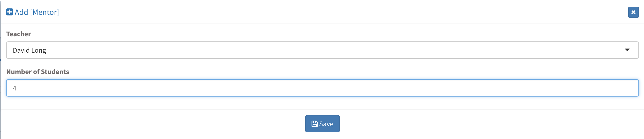Viewport: 644px width, 139px height.
Task: Click the plus icon beside Add [Mentor]
Action: (x=10, y=12)
